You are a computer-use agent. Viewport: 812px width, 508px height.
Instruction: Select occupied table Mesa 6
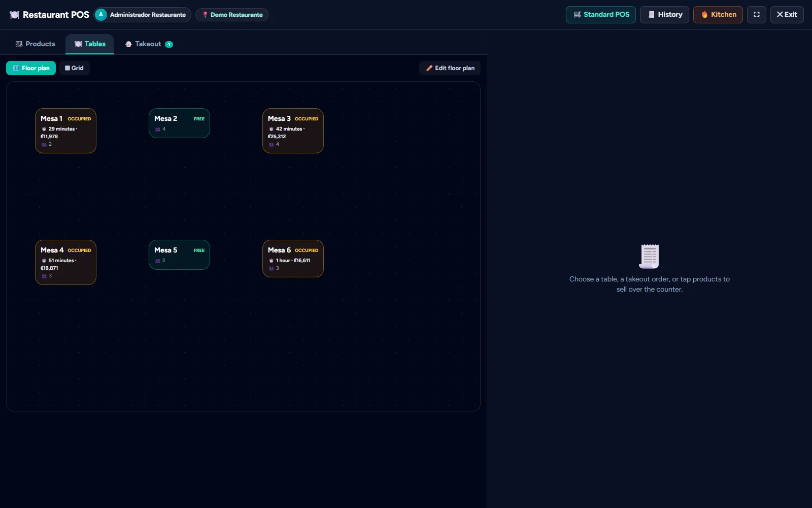point(293,259)
